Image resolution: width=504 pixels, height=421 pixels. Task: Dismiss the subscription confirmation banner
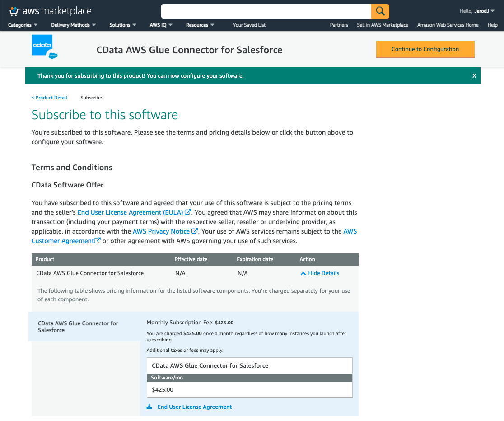474,76
